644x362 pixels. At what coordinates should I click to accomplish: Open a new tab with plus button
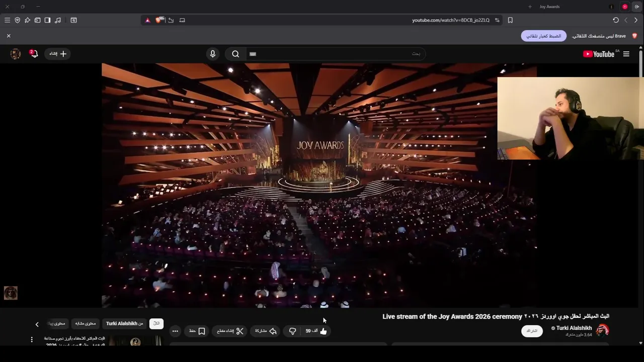(x=530, y=7)
